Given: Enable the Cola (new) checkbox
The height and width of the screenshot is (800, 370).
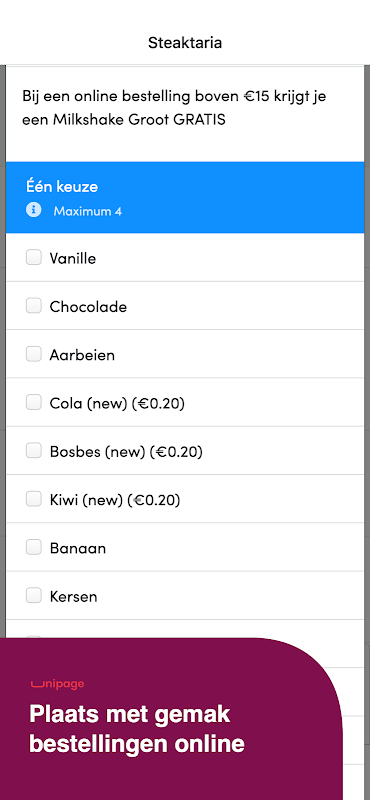Looking at the screenshot, I should (x=34, y=402).
